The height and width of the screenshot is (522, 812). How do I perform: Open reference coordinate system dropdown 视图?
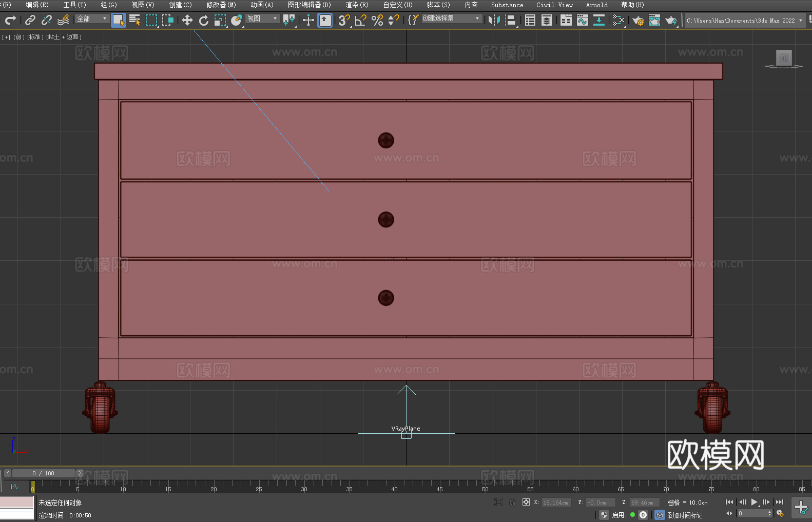click(x=262, y=18)
